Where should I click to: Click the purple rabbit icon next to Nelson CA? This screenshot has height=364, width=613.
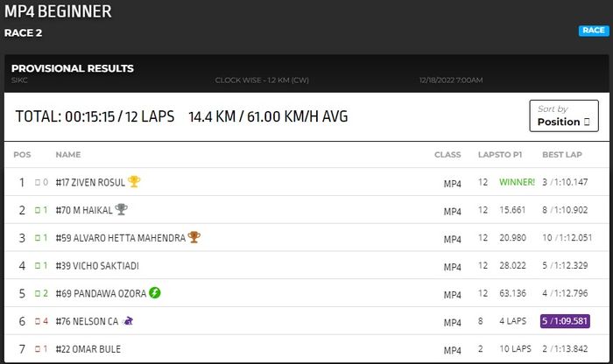pyautogui.click(x=129, y=321)
